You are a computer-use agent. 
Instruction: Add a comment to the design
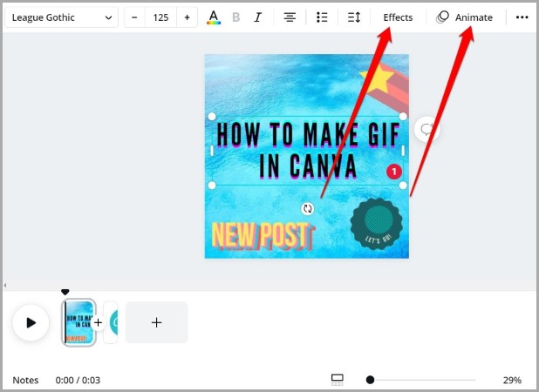[427, 130]
